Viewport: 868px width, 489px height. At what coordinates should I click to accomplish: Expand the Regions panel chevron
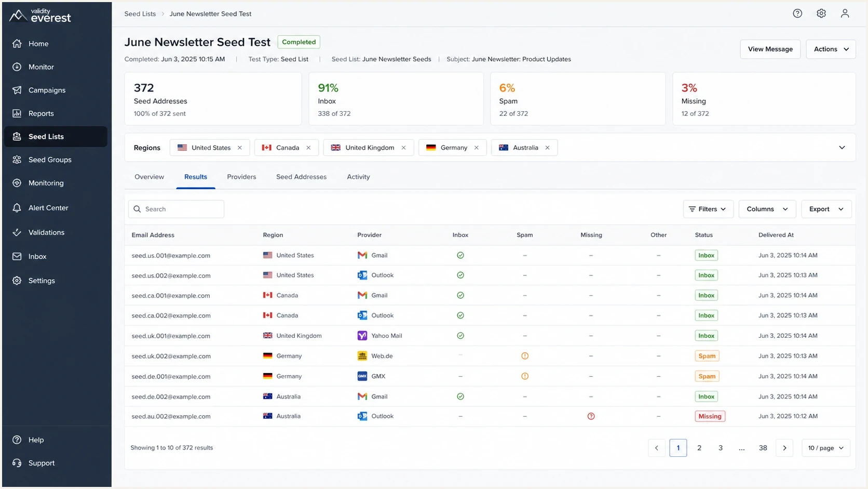coord(842,148)
